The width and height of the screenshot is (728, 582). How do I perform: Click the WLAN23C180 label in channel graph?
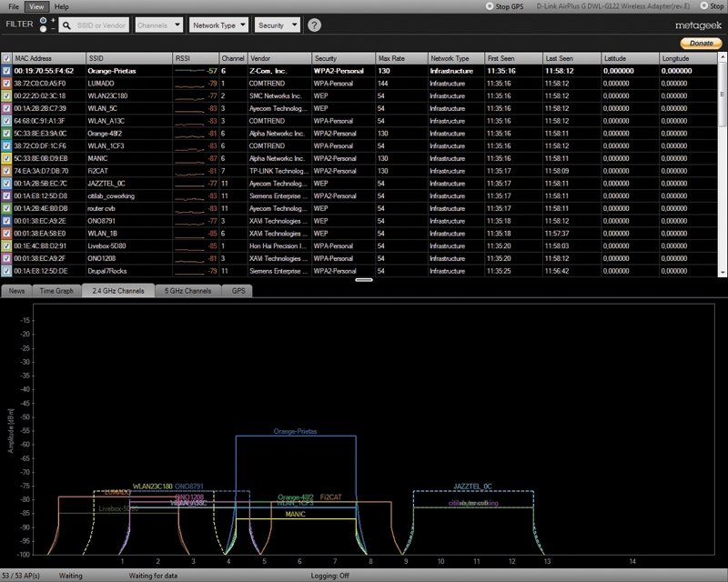[x=153, y=487]
